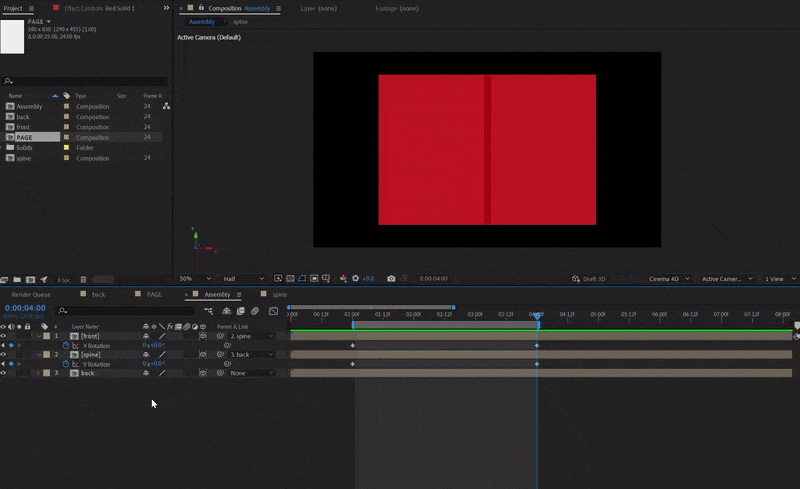Hide the front layer with eye toggle

(x=4, y=336)
